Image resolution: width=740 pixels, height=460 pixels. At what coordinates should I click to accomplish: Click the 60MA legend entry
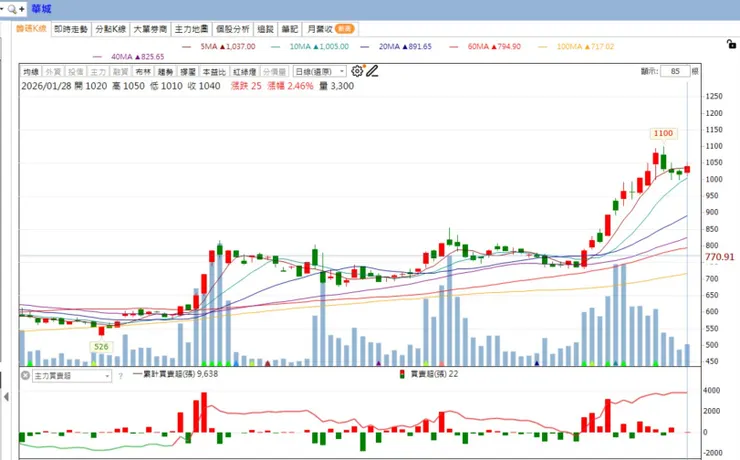tap(485, 47)
